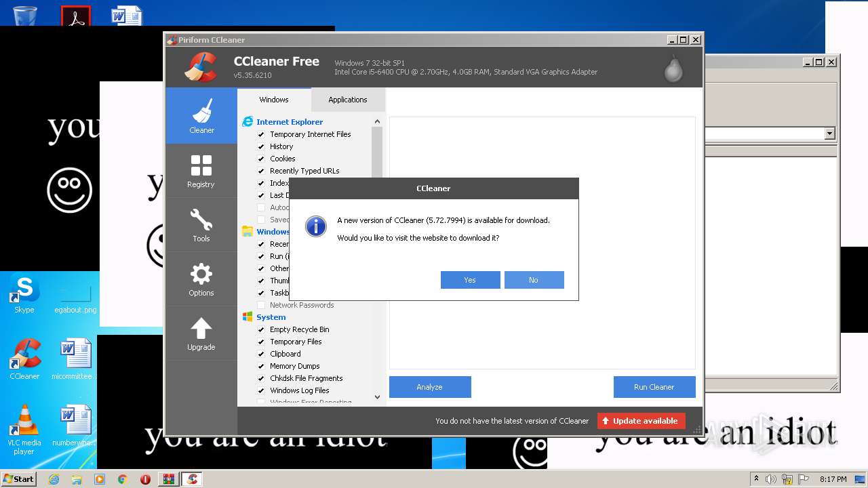Open the Registry section in the sidebar
The height and width of the screenshot is (488, 868).
pyautogui.click(x=201, y=170)
